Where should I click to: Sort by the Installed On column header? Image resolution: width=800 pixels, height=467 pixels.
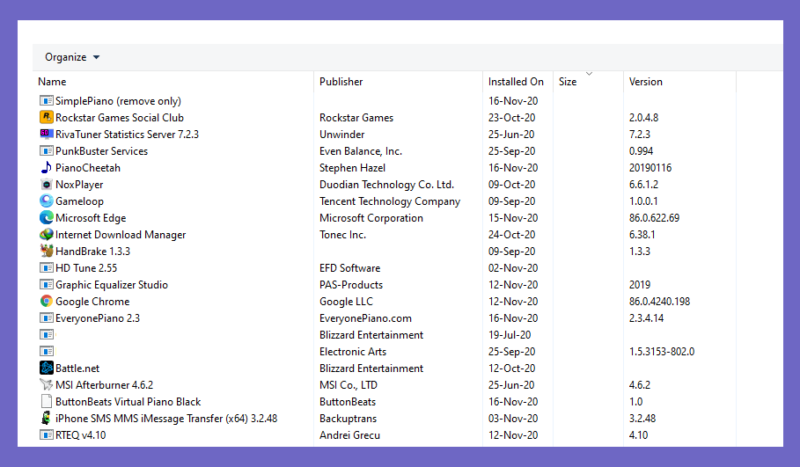pyautogui.click(x=516, y=82)
